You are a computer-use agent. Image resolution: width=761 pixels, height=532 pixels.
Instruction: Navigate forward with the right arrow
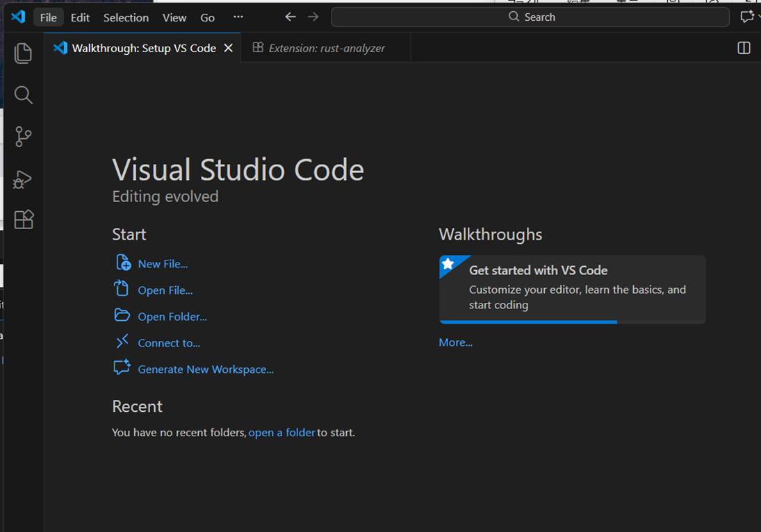(x=313, y=17)
